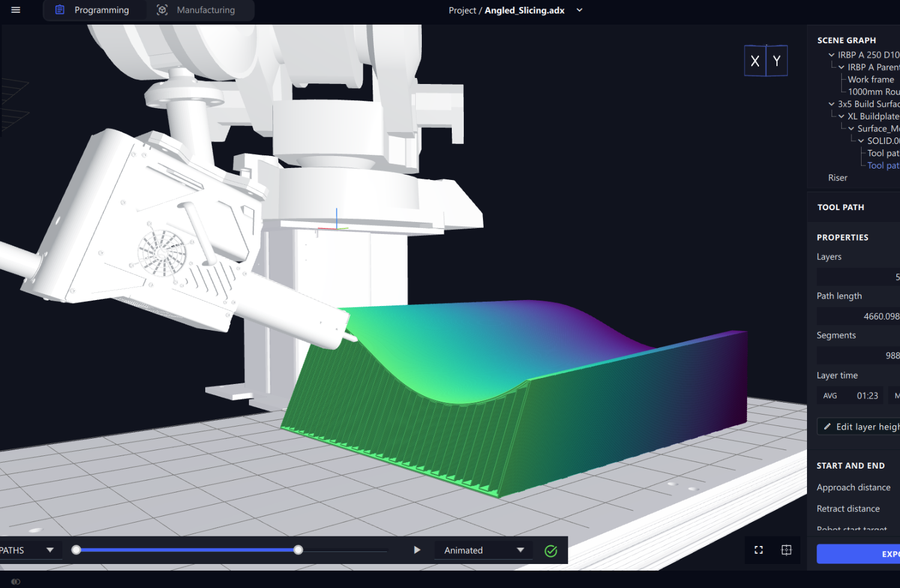Click the small icon in bottom-left status bar
900x588 pixels.
(16, 581)
